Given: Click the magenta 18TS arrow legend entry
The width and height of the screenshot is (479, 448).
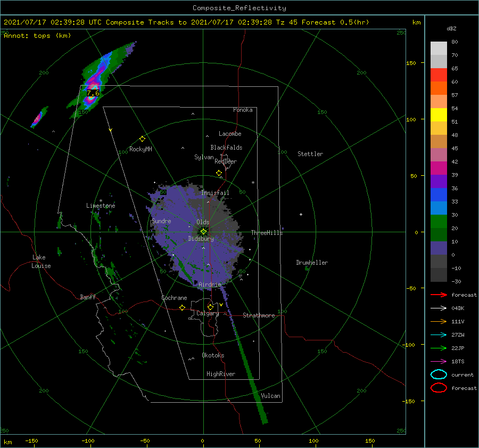Looking at the screenshot, I should pyautogui.click(x=439, y=362).
